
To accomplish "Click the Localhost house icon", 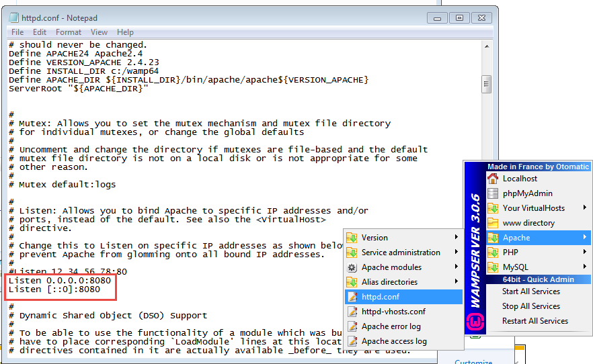I will point(493,179).
